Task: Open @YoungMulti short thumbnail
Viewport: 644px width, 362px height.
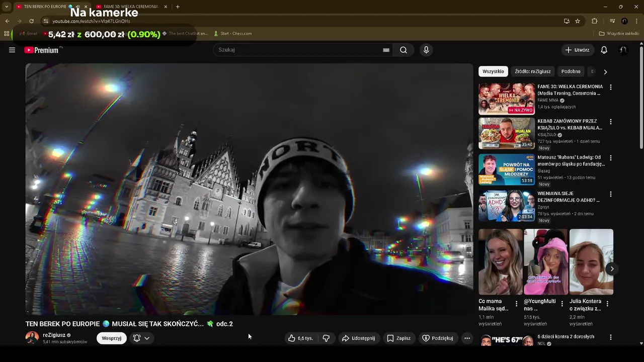Action: (546, 262)
